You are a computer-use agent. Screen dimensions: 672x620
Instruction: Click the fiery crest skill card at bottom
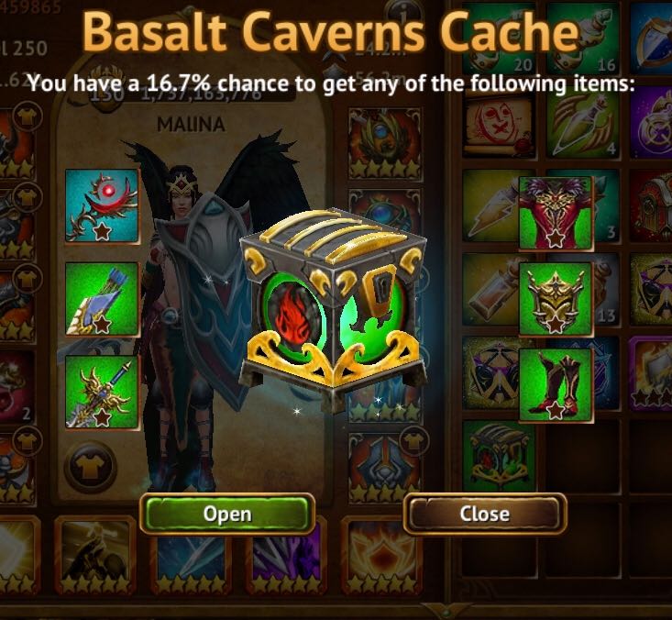381,557
